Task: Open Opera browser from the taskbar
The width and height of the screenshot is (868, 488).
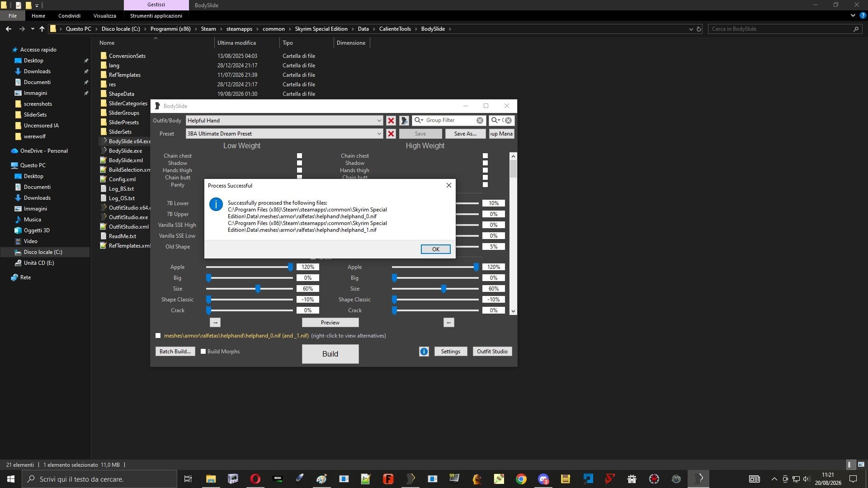Action: click(255, 479)
